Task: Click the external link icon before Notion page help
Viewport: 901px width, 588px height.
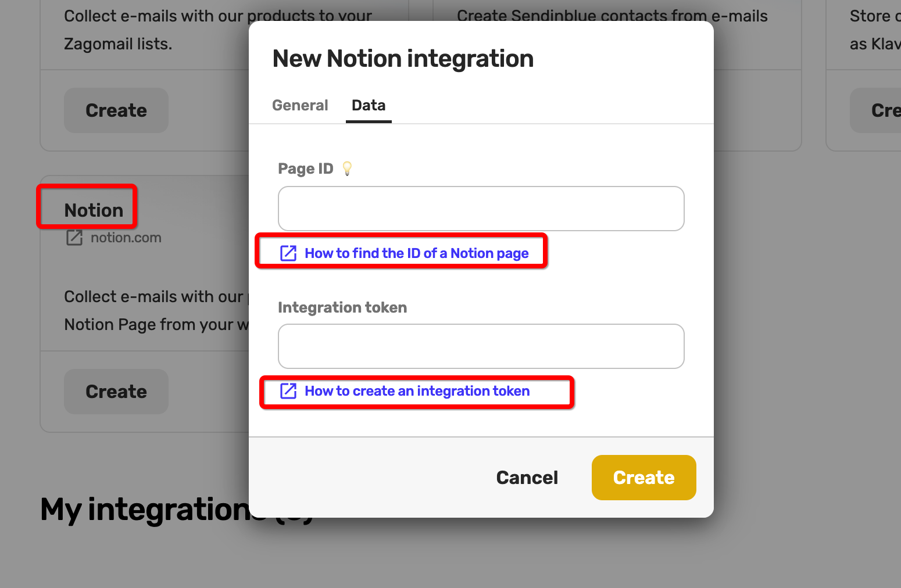Action: coord(288,253)
